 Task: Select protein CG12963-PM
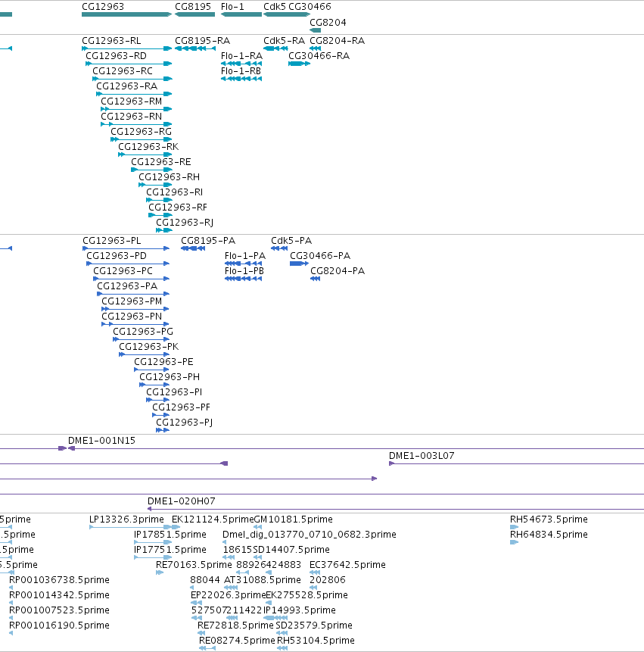coord(135,309)
